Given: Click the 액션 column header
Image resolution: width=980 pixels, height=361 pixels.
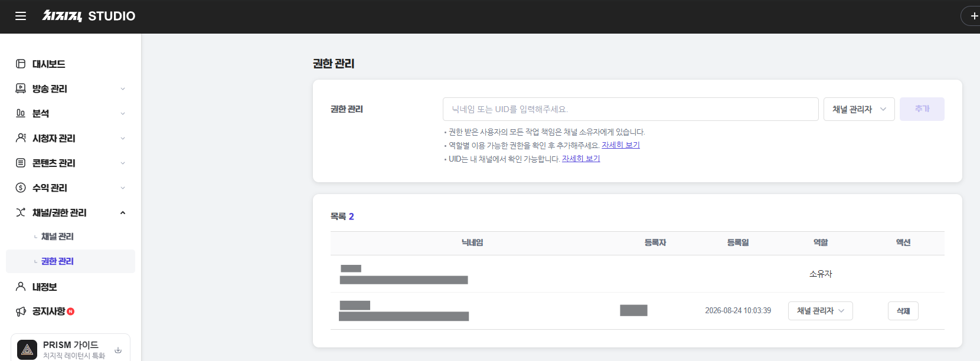Looking at the screenshot, I should click(903, 242).
